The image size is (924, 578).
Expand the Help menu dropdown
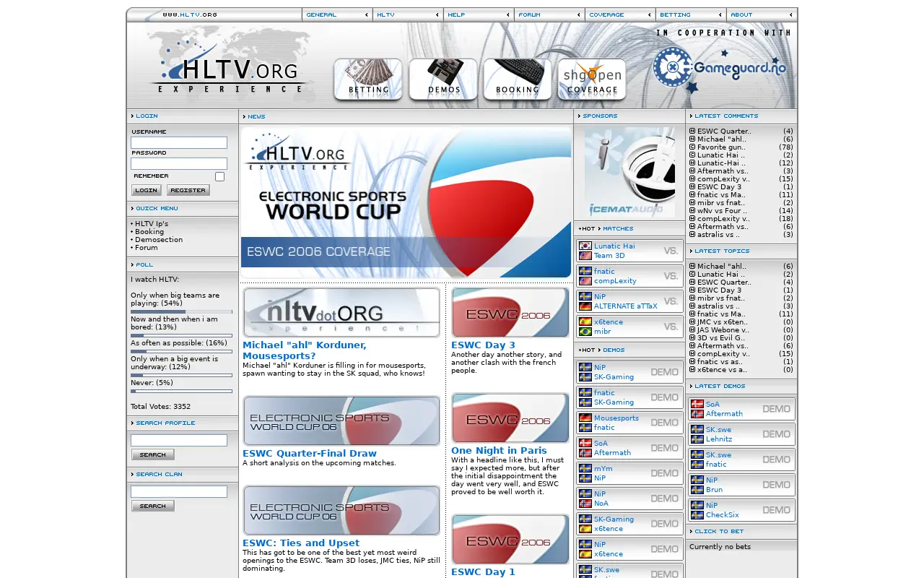(x=479, y=14)
